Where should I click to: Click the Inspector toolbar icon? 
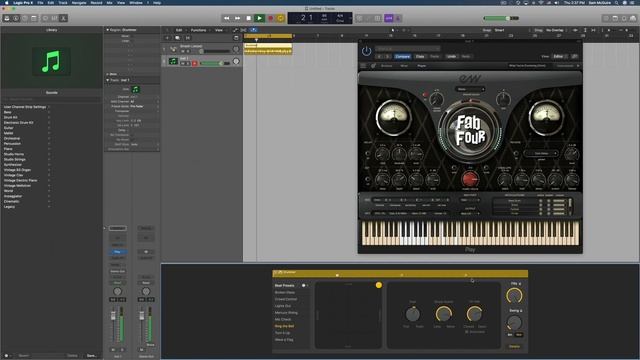click(16, 18)
